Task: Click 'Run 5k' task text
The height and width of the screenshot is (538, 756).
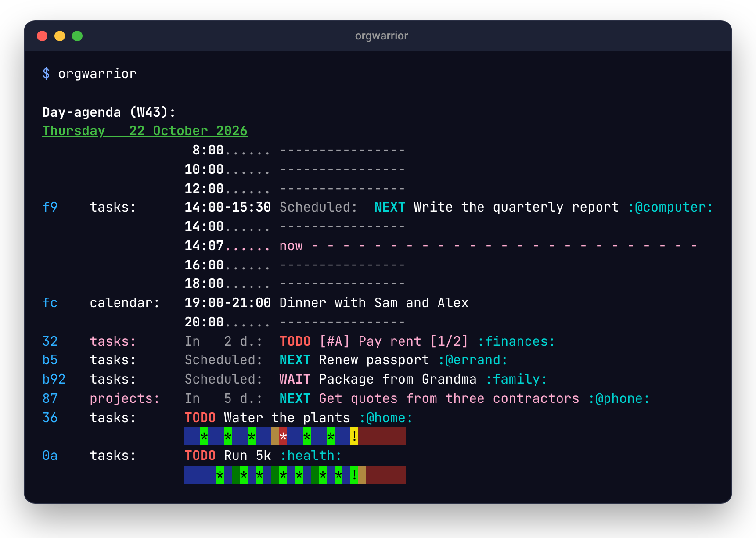Action: (x=248, y=456)
